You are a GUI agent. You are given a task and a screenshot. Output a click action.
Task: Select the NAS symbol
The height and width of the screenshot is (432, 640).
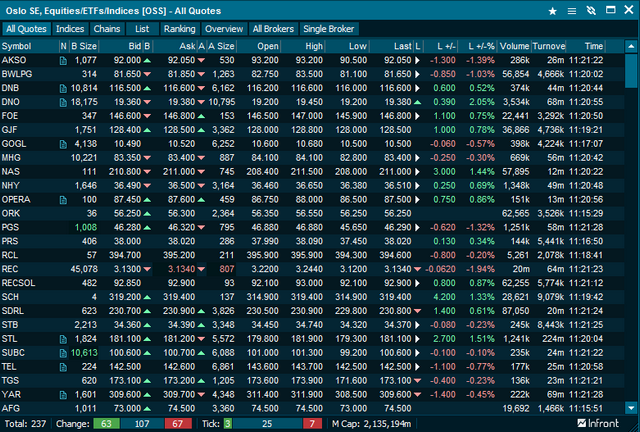coord(10,171)
